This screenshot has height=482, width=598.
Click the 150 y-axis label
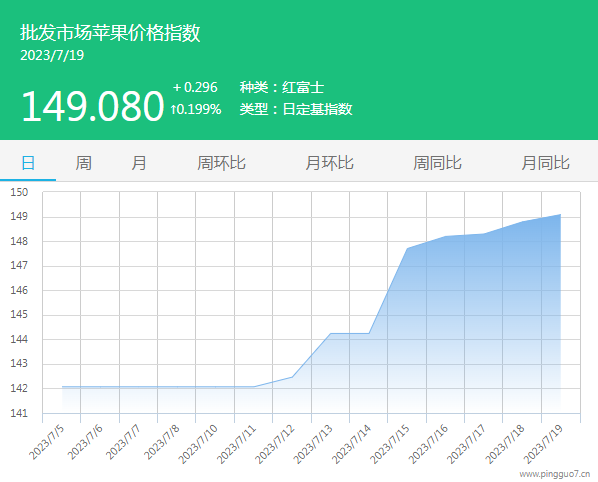click(x=19, y=192)
